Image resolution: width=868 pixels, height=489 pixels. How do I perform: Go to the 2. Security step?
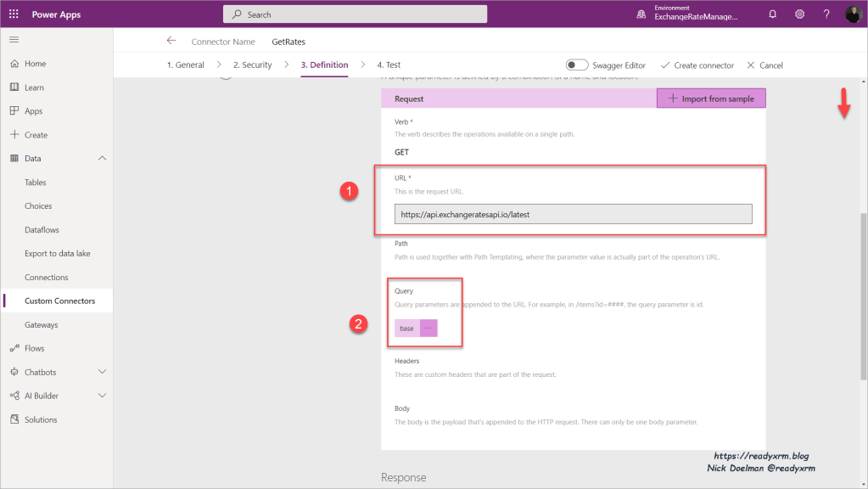[x=252, y=65]
